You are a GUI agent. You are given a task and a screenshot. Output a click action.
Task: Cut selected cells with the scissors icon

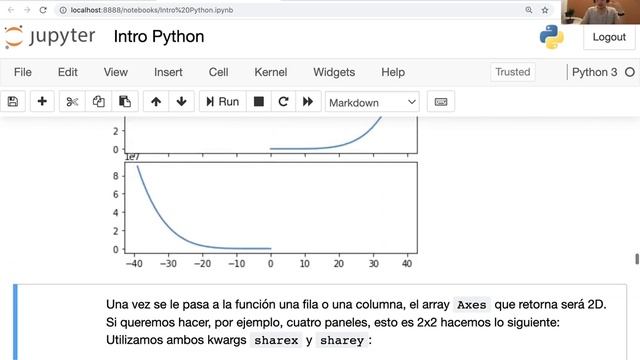coord(72,102)
